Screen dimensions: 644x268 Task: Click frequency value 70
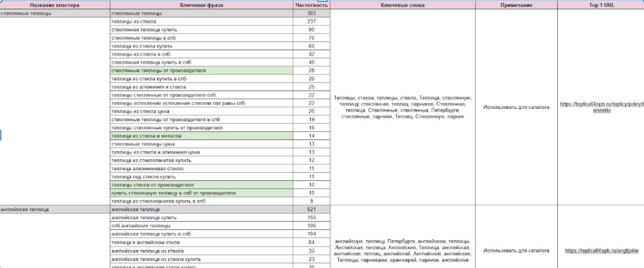click(x=312, y=38)
